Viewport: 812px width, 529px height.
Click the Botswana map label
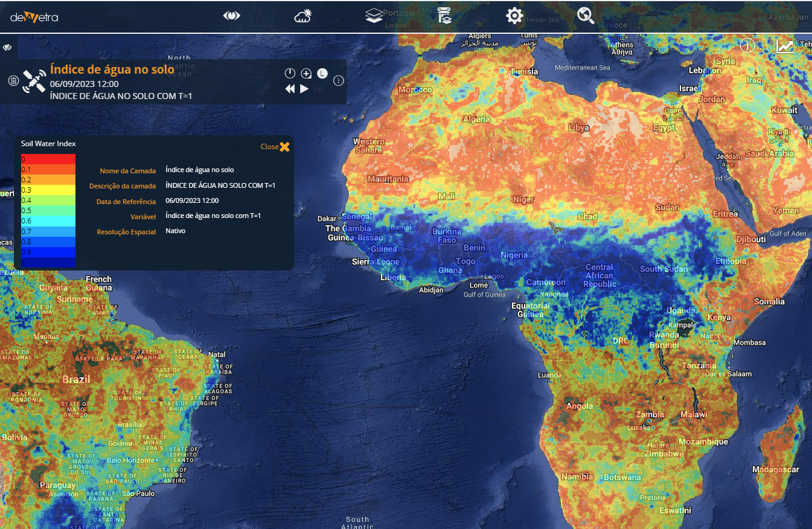[x=622, y=477]
